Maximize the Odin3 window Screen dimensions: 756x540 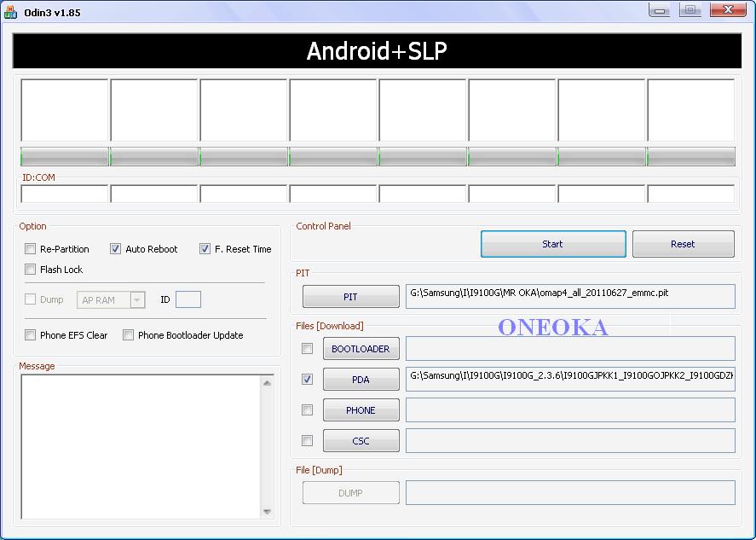tap(690, 9)
